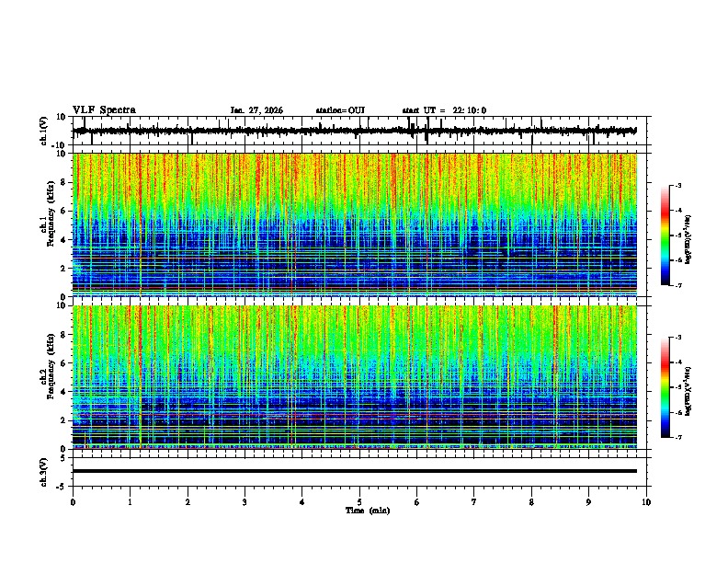728x563 pixels.
Task: Click the ch.2 spectrogram color scale bar
Action: pos(665,387)
